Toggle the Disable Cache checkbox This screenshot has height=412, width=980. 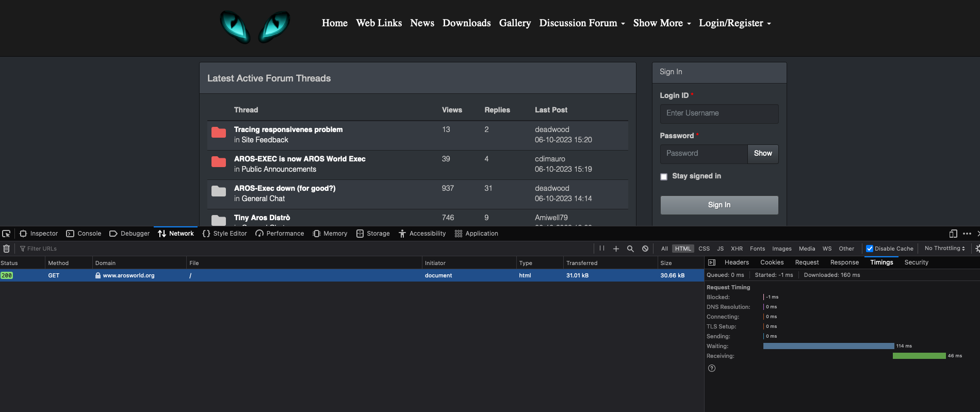pos(870,249)
